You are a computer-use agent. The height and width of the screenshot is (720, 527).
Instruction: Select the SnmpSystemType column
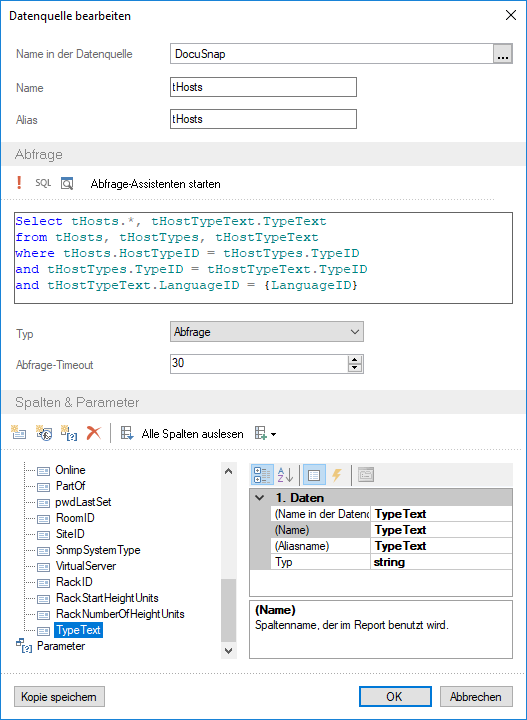[x=98, y=550]
